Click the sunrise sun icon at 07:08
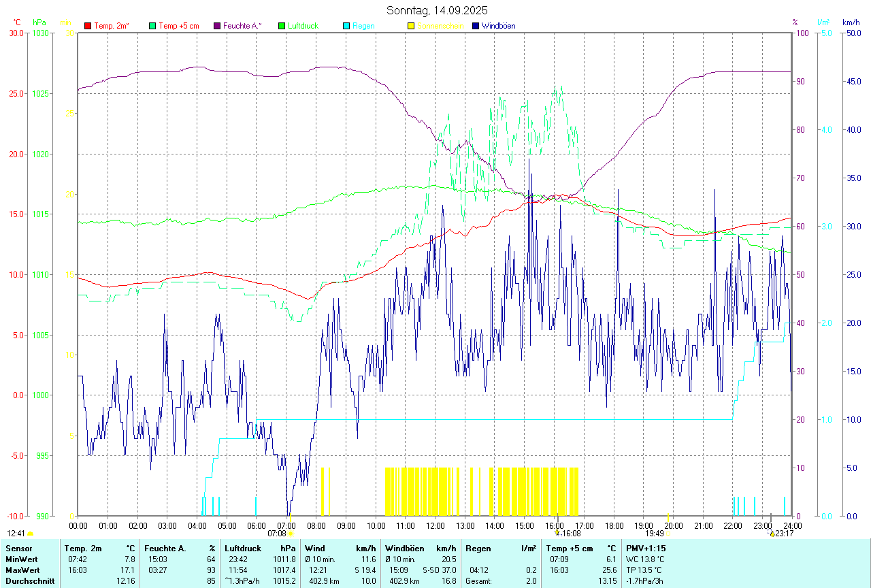 [290, 534]
